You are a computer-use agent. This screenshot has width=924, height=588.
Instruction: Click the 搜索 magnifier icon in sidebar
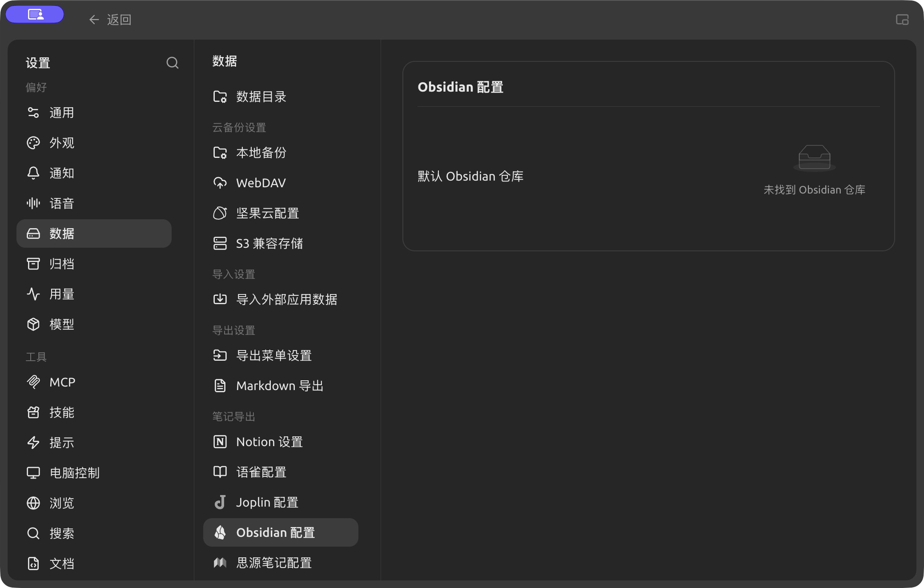(33, 533)
